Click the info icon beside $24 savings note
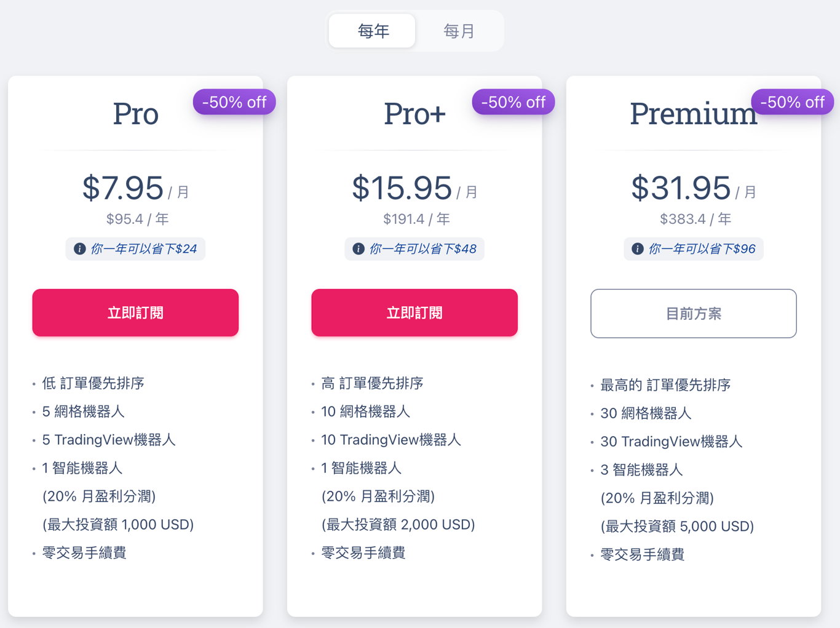 tap(80, 249)
